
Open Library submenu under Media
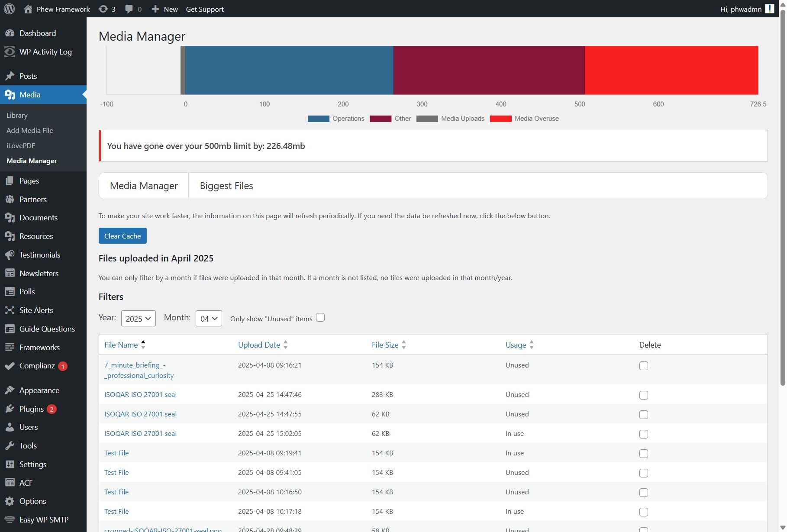tap(17, 116)
